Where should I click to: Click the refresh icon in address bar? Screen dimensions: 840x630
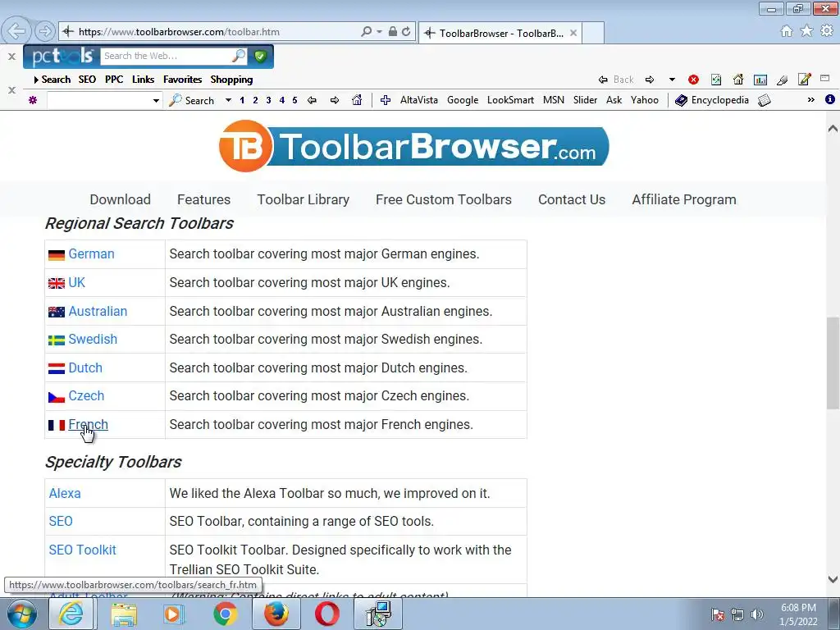(x=406, y=32)
